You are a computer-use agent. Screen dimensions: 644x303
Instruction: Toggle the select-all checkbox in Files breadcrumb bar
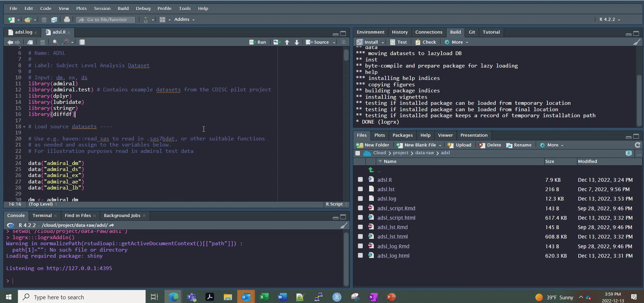click(358, 153)
